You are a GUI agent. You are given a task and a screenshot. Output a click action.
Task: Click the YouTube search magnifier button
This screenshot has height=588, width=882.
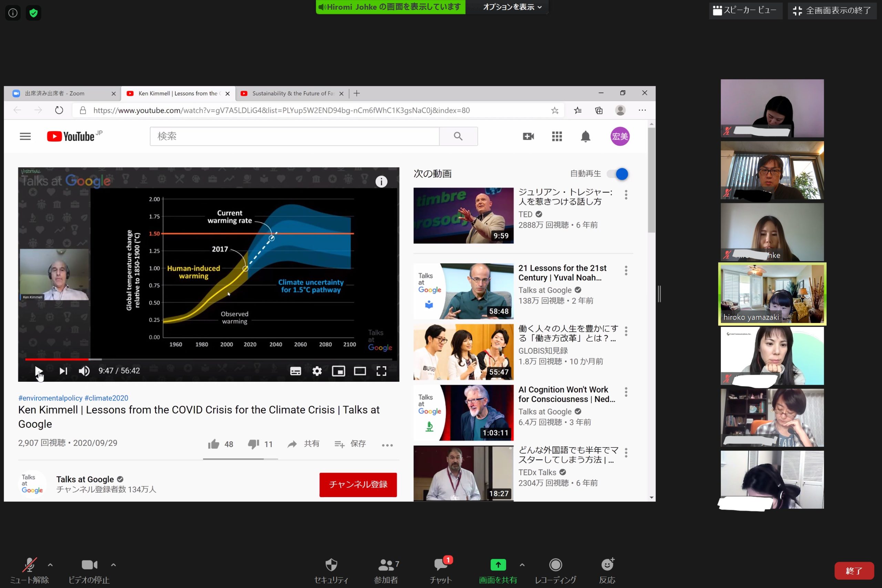[x=458, y=136]
